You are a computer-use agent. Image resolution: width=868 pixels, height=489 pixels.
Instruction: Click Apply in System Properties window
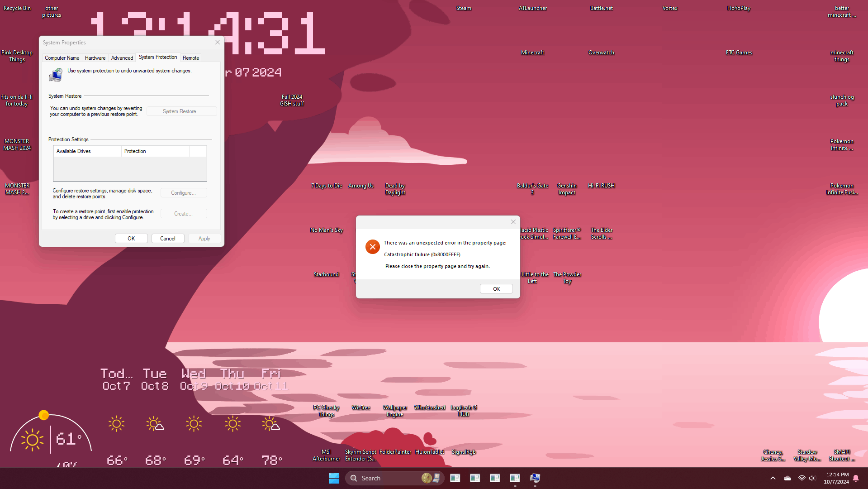[204, 239]
